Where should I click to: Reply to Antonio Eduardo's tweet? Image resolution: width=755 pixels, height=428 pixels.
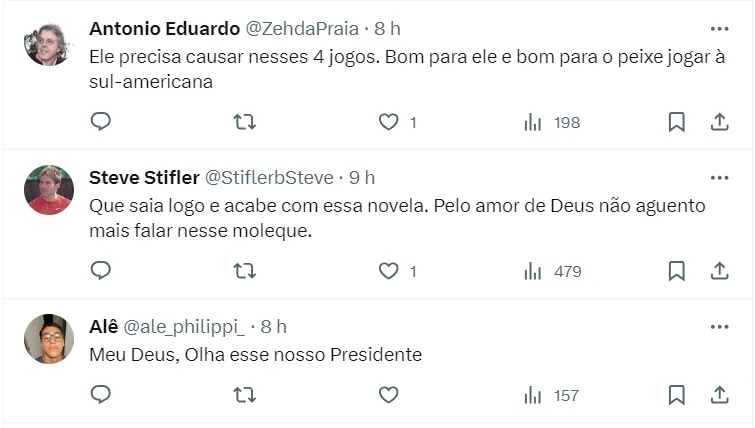click(x=100, y=122)
